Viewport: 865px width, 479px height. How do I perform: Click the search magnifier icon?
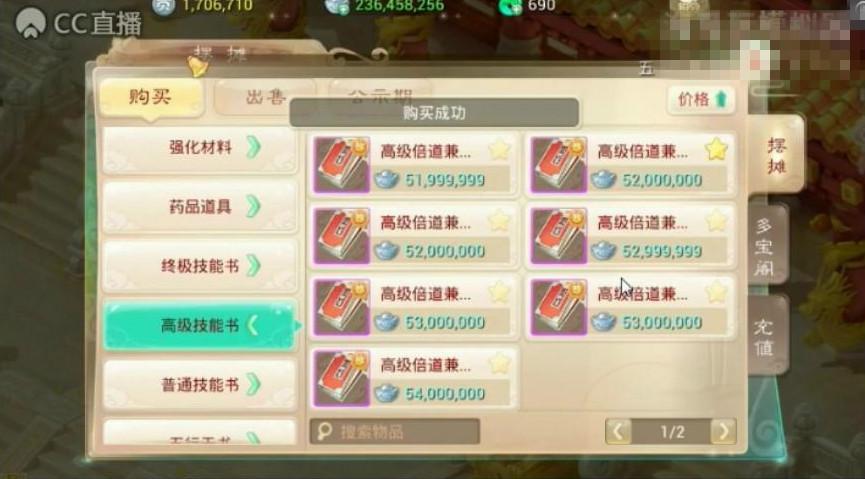pos(325,431)
